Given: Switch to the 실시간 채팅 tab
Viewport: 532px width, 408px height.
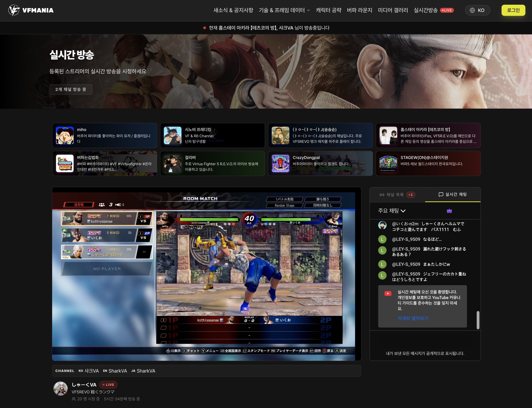Looking at the screenshot, I should pyautogui.click(x=453, y=194).
